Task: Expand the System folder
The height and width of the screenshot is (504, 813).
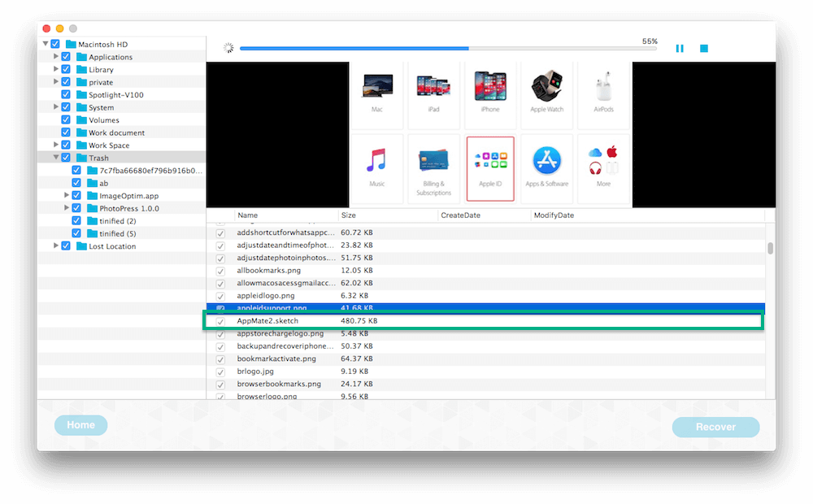Action: [56, 106]
